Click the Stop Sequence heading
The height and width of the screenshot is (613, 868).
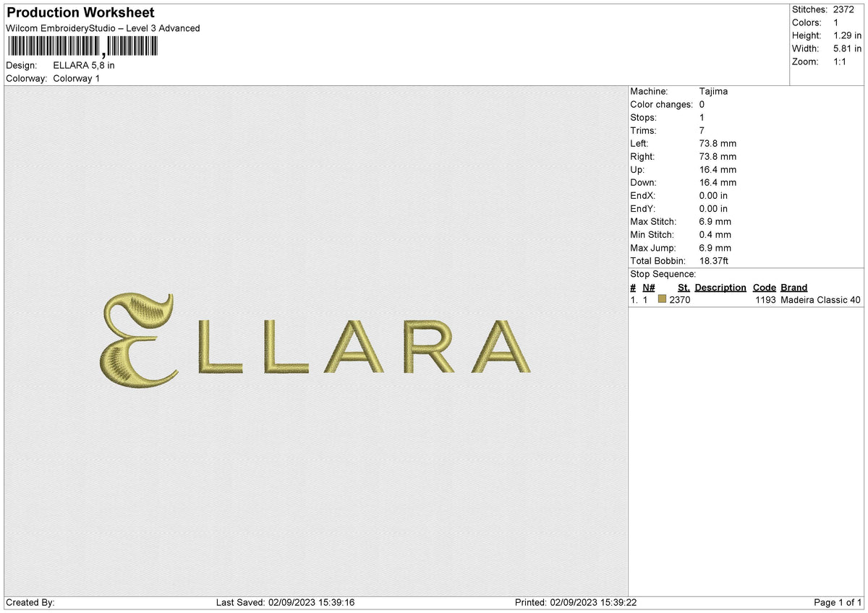click(663, 274)
